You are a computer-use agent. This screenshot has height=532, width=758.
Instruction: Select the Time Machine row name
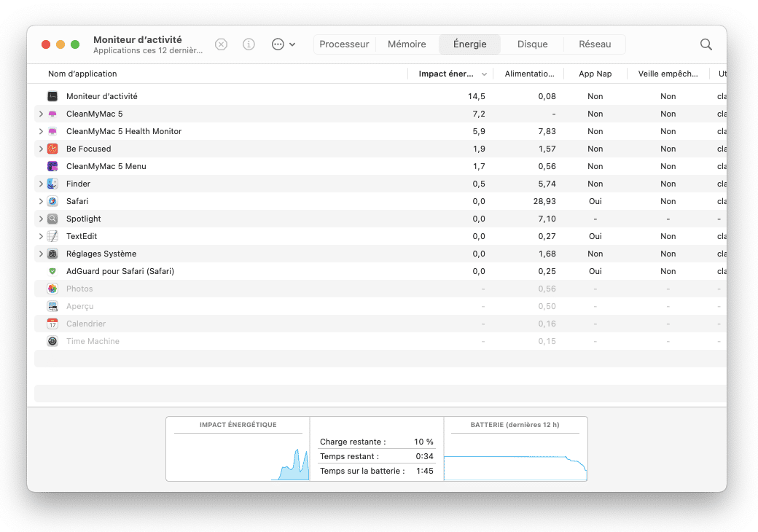point(93,341)
